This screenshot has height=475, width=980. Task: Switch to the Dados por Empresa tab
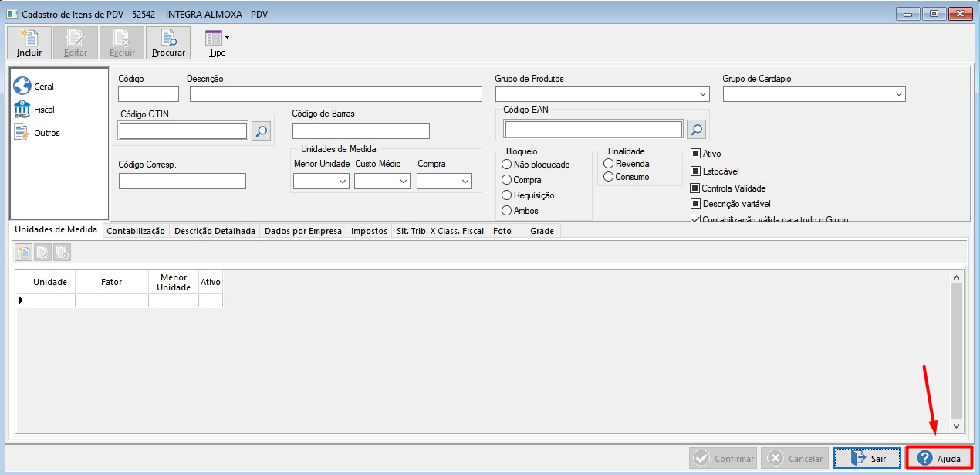point(303,231)
